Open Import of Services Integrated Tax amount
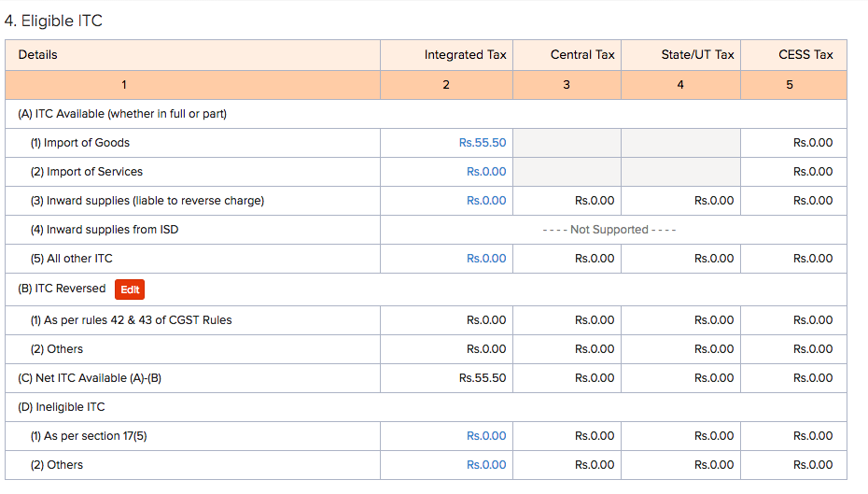This screenshot has height=494, width=868. [485, 172]
